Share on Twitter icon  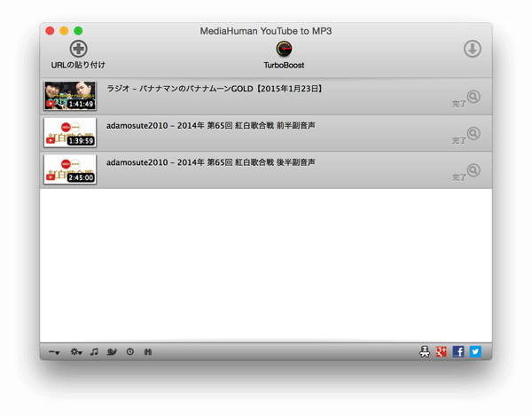pos(475,352)
